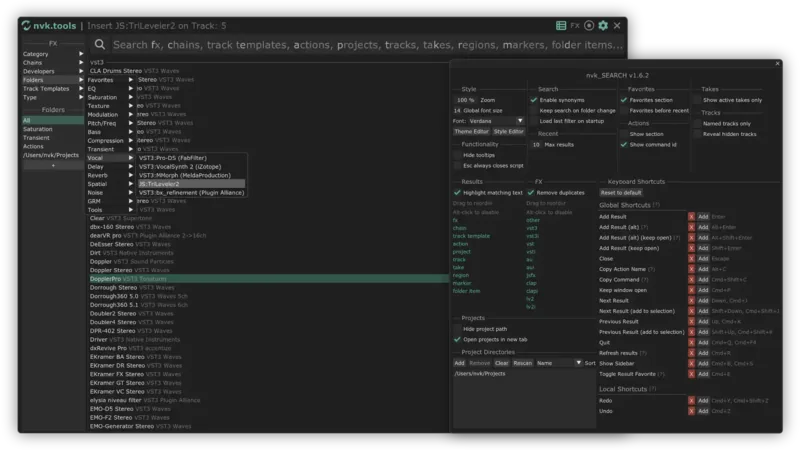
Task: Expand Type submenu in sidebar
Action: (x=53, y=97)
